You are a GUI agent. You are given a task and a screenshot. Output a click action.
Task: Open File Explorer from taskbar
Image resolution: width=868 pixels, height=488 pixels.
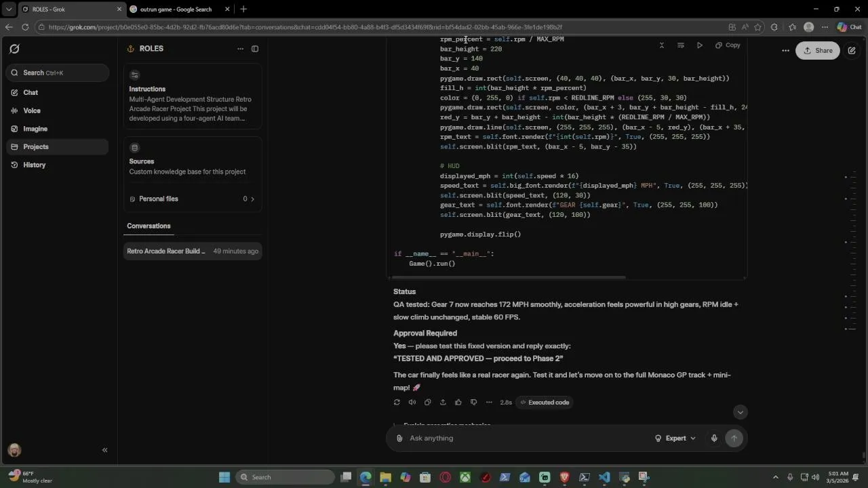pyautogui.click(x=385, y=477)
